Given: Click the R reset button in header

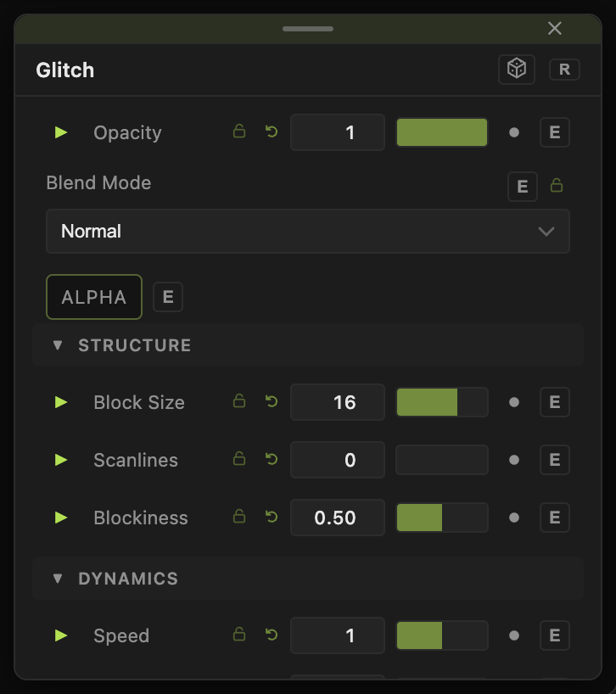Looking at the screenshot, I should tap(564, 70).
